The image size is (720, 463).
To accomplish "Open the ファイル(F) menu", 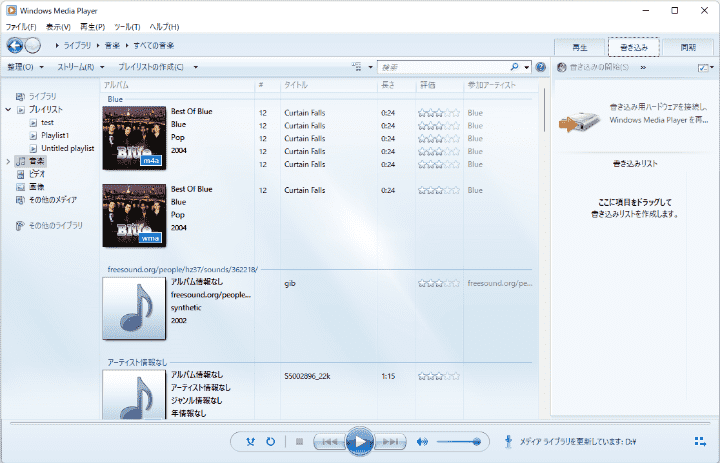I will (21, 27).
